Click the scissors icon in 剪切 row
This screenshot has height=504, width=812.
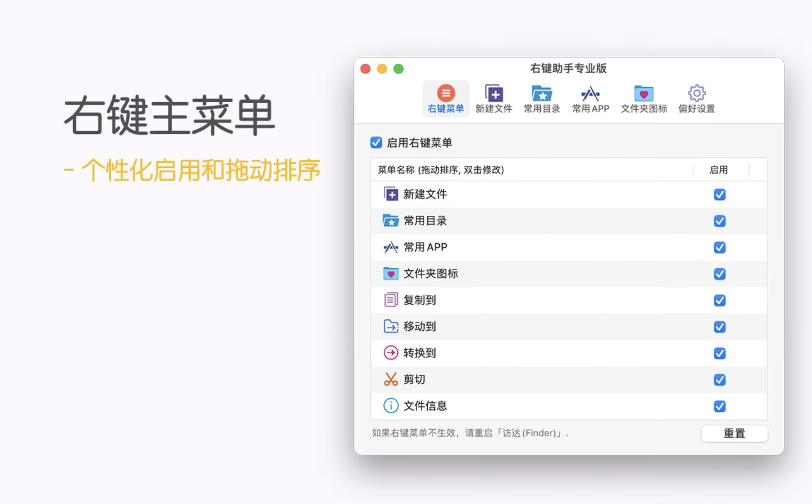tap(391, 379)
